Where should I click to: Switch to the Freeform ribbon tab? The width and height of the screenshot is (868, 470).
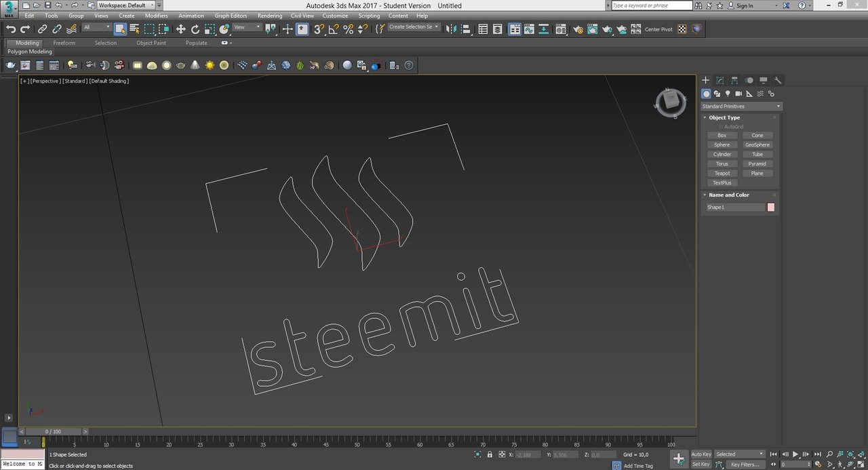click(x=64, y=43)
